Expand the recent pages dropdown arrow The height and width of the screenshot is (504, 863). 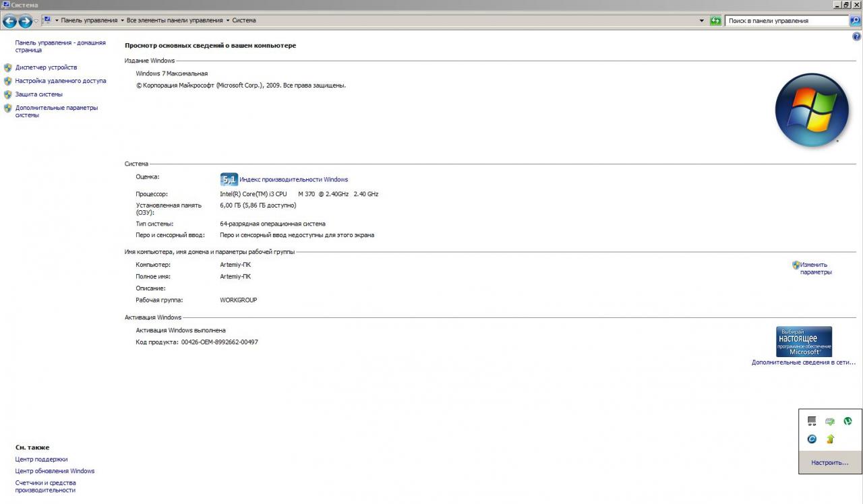(x=36, y=21)
